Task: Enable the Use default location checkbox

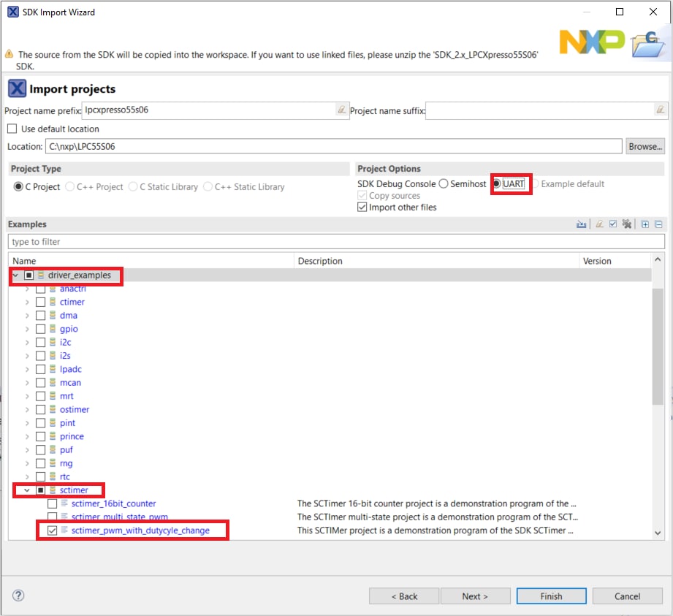Action: click(x=12, y=129)
